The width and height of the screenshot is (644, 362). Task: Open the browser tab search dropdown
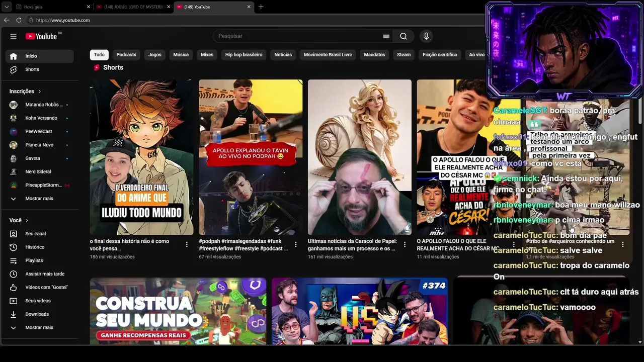click(x=7, y=7)
